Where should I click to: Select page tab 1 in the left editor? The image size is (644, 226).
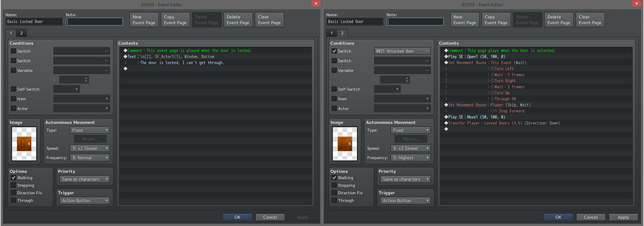pos(11,33)
